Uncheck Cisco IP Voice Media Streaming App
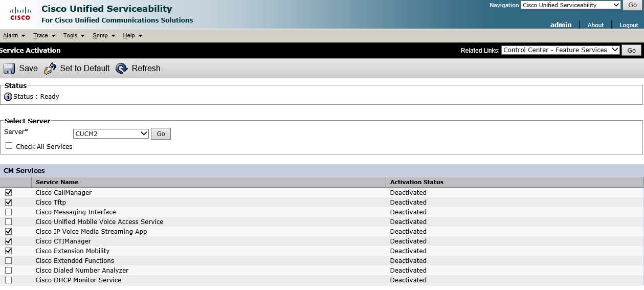The height and width of the screenshot is (290, 644). coord(9,232)
